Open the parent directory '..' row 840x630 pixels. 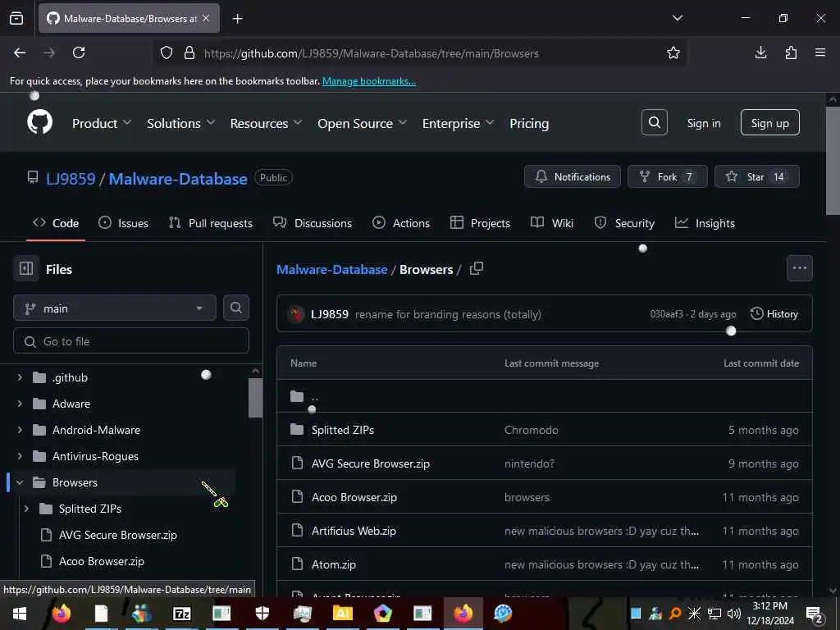(545, 396)
